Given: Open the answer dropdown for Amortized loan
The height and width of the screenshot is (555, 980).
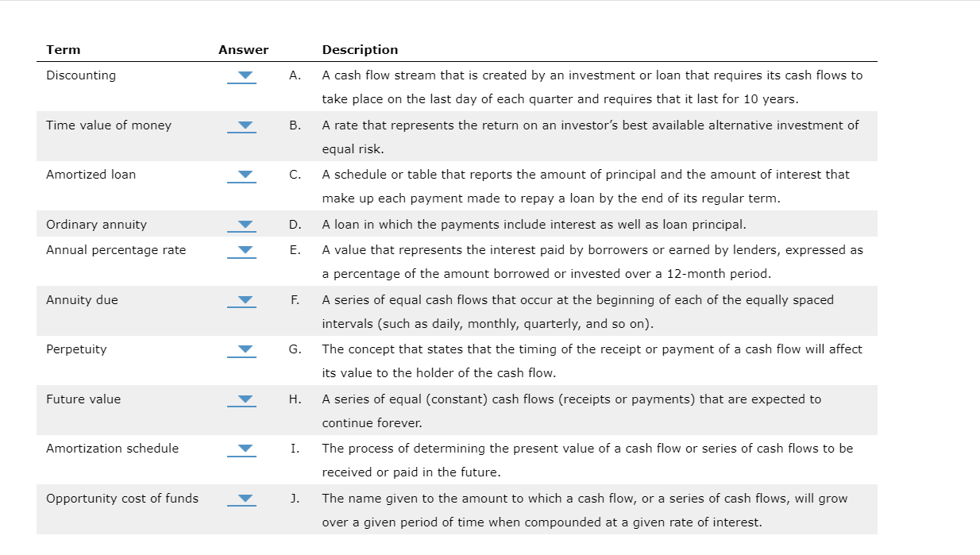Looking at the screenshot, I should click(x=242, y=175).
